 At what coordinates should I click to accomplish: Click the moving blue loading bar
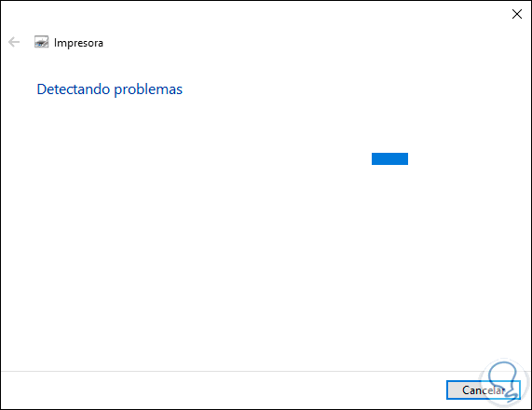389,158
